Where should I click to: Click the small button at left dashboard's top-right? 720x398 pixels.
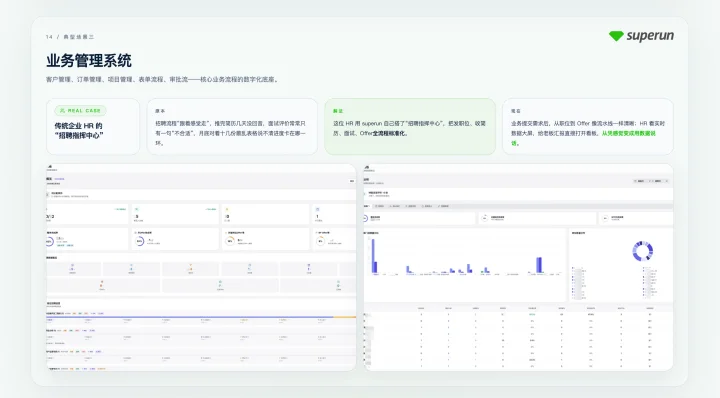coord(352,181)
